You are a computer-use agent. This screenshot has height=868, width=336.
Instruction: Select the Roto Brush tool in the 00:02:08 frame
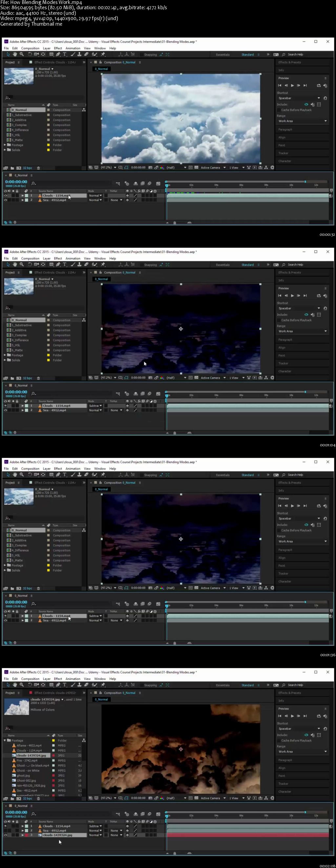pyautogui.click(x=94, y=685)
